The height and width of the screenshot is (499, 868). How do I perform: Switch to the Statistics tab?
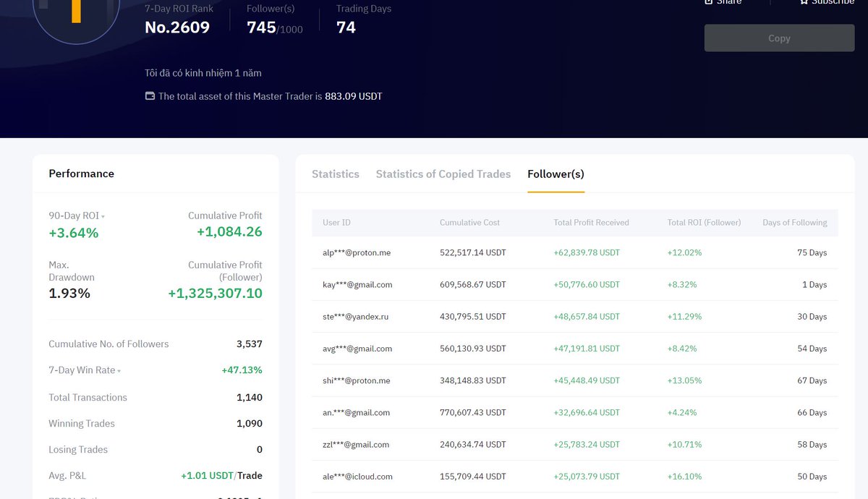coord(335,174)
